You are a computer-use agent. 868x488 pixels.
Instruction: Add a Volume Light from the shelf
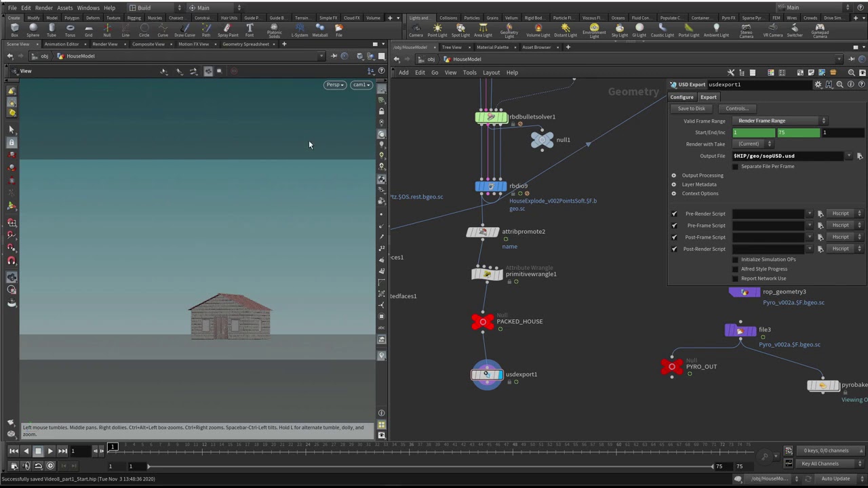tap(538, 30)
